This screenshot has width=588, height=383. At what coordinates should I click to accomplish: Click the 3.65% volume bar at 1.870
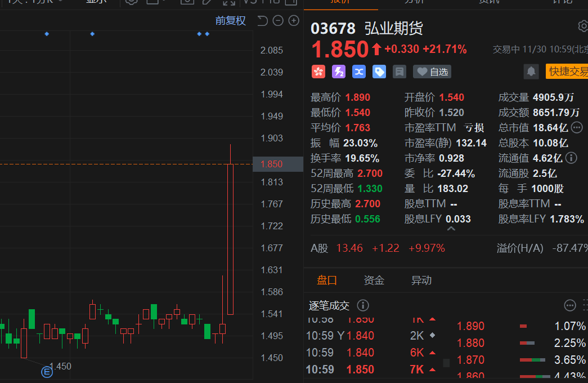(x=532, y=360)
